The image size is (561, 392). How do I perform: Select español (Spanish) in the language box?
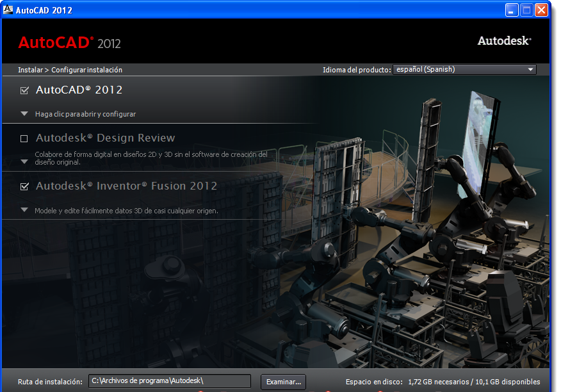(x=448, y=69)
